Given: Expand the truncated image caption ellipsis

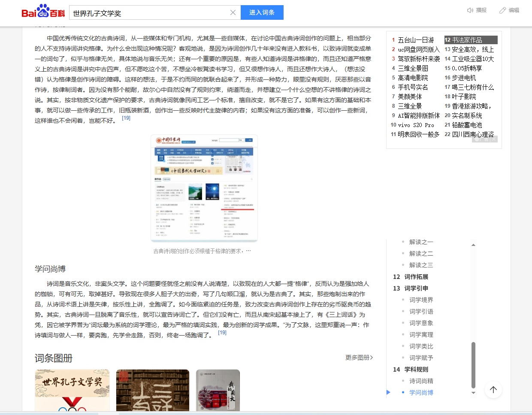Looking at the screenshot, I should tap(248, 251).
